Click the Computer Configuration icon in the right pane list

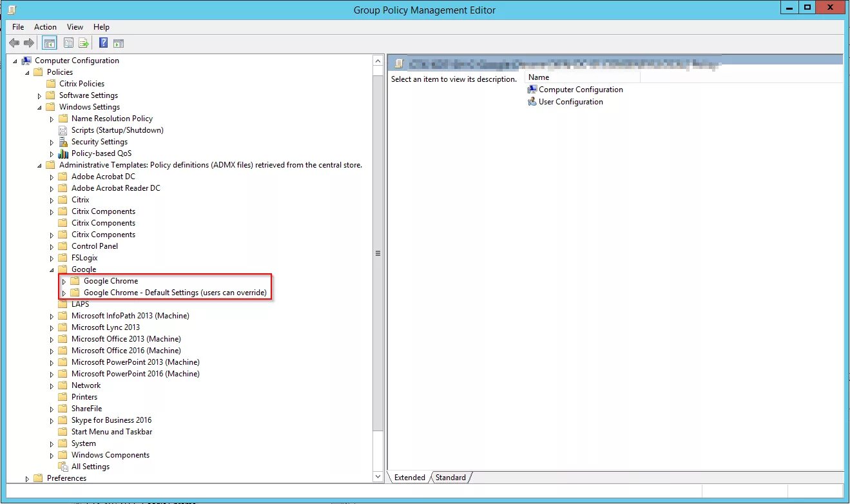(532, 90)
